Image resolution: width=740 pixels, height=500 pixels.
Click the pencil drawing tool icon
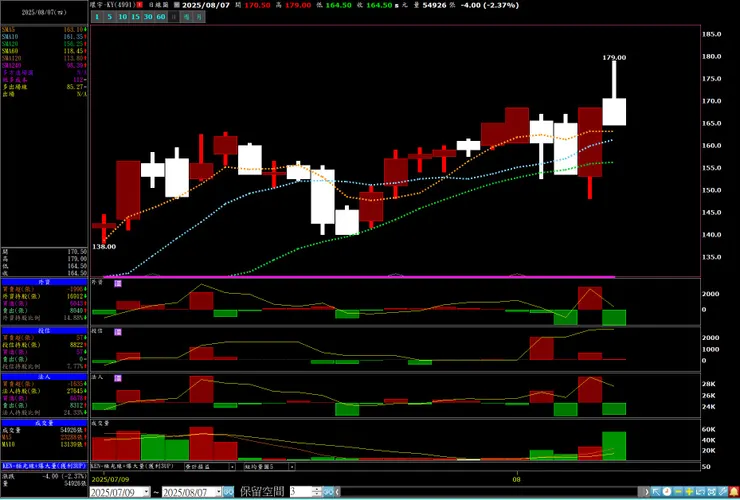tap(722, 492)
